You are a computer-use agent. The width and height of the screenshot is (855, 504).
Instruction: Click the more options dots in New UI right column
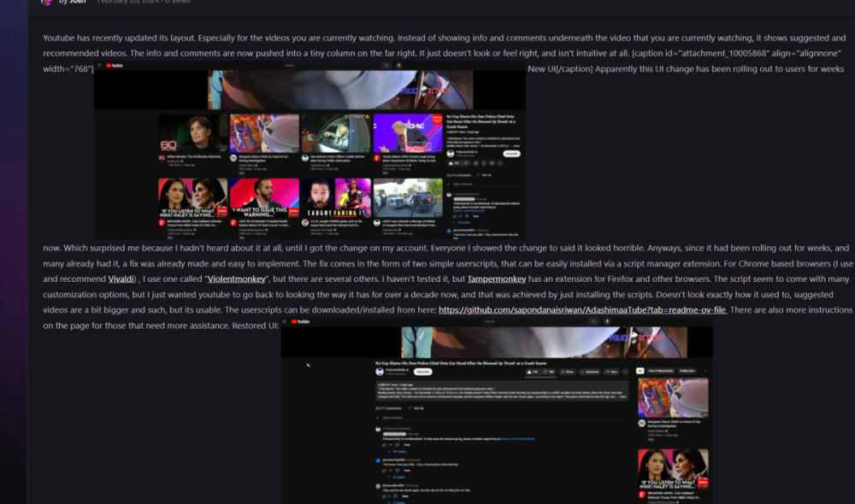500,163
